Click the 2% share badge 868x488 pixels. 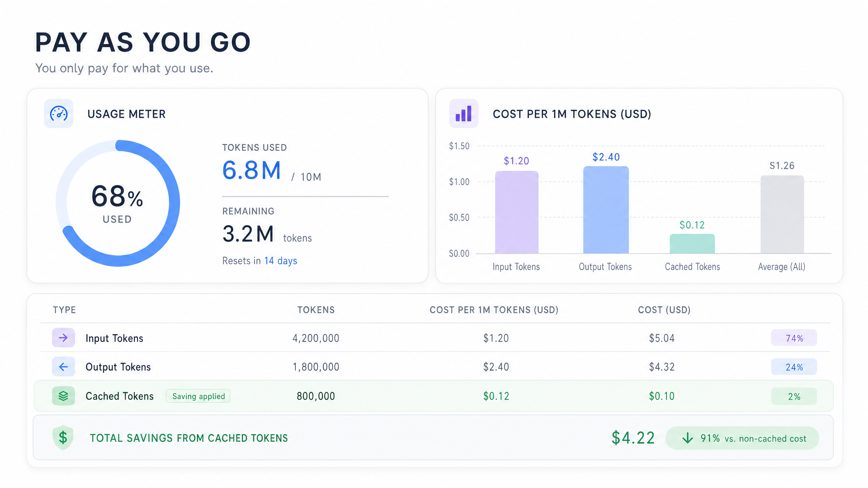click(x=794, y=396)
